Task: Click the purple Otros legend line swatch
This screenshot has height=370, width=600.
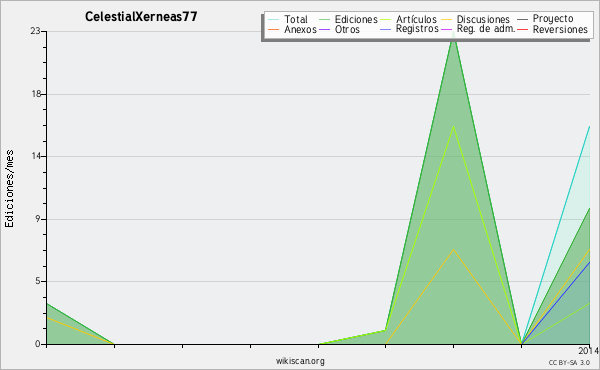Action: [324, 29]
